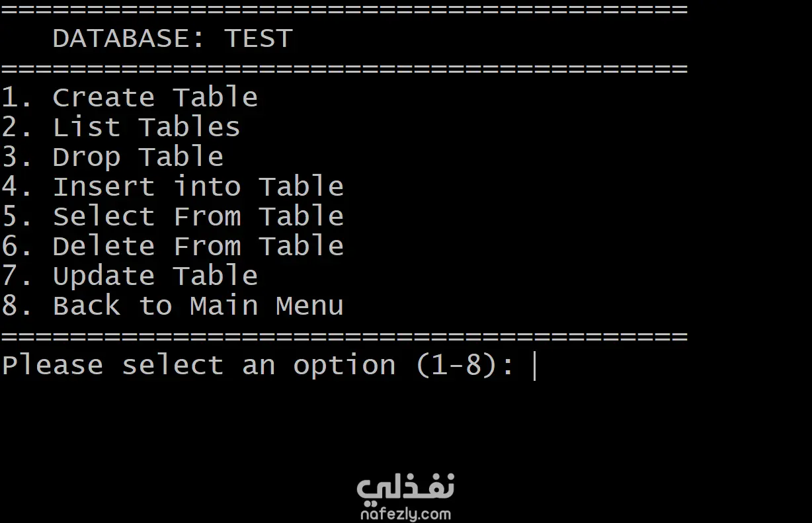Click the topmost equals-sign separator line
The width and height of the screenshot is (812, 523).
[344, 9]
